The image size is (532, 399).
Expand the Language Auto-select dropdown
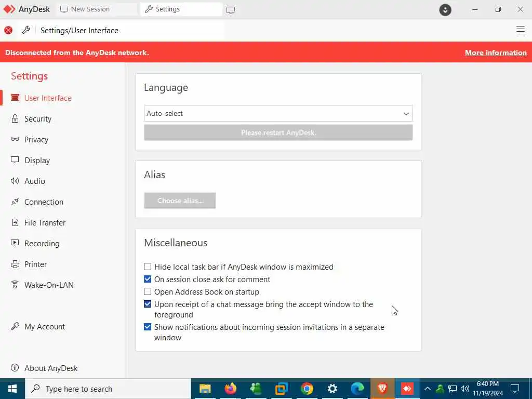pos(278,113)
